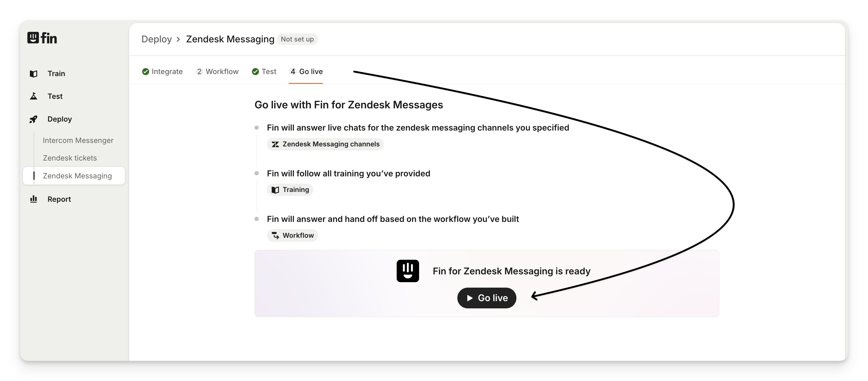Select the Go live step tab

[x=306, y=72]
